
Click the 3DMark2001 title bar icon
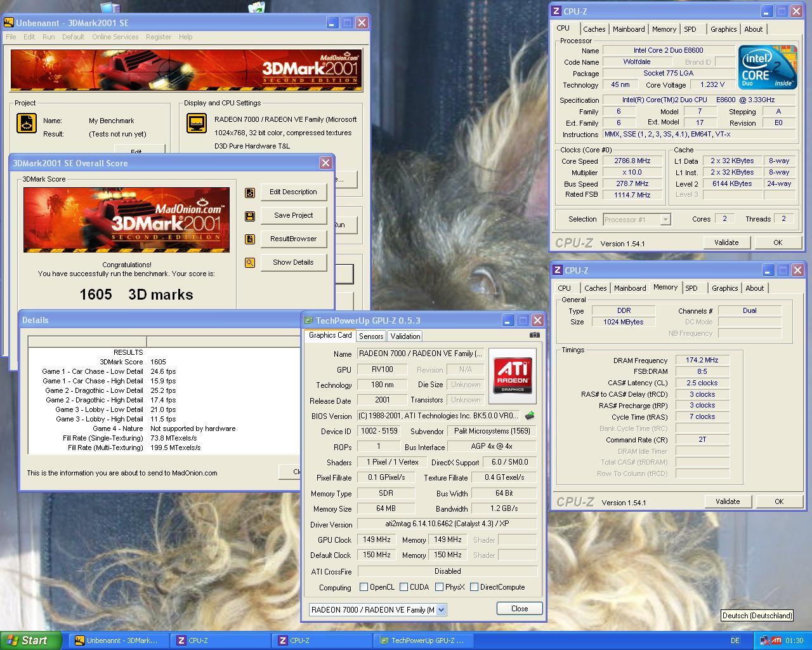coord(9,22)
